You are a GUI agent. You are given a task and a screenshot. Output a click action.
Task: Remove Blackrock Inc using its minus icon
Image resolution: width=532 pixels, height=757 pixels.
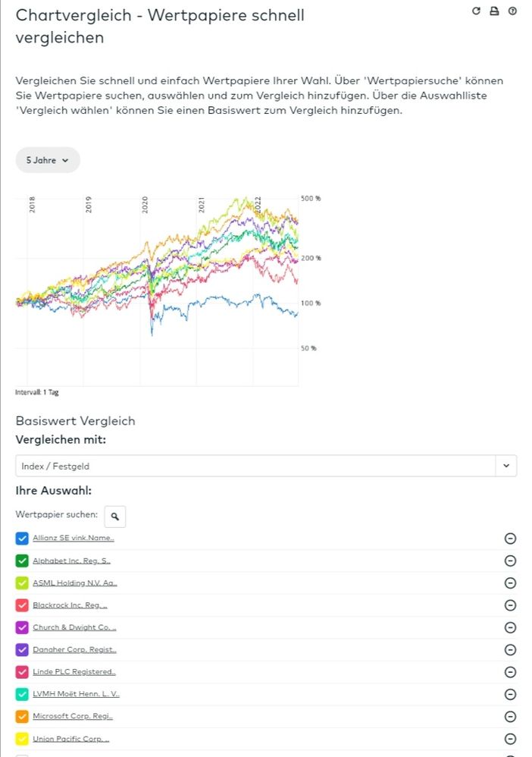coord(510,605)
